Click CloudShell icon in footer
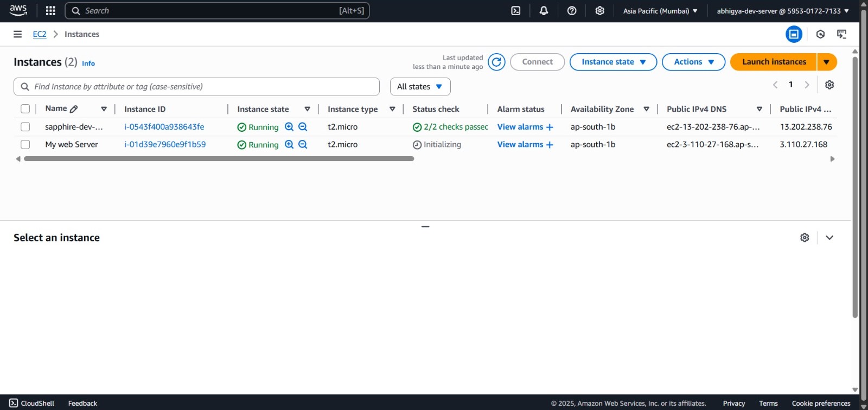868x410 pixels. (x=14, y=403)
